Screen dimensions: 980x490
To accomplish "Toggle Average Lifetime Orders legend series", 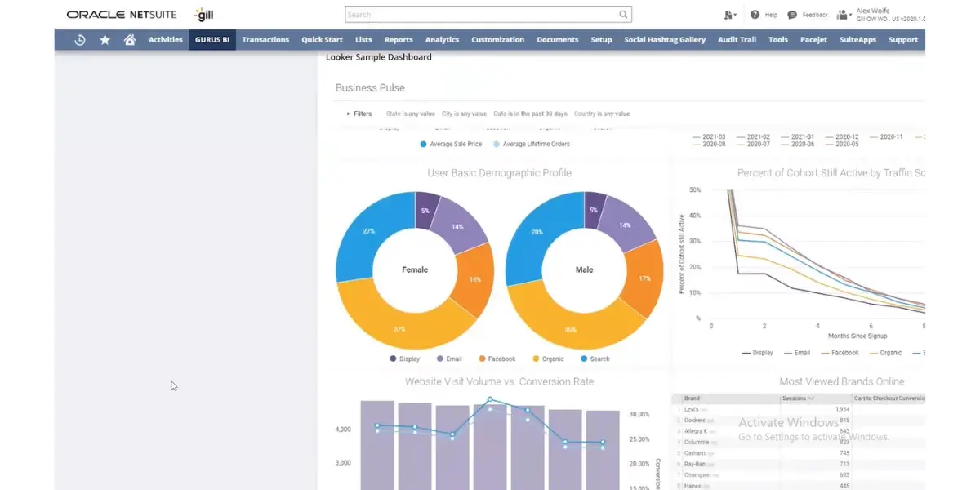I will [x=532, y=145].
